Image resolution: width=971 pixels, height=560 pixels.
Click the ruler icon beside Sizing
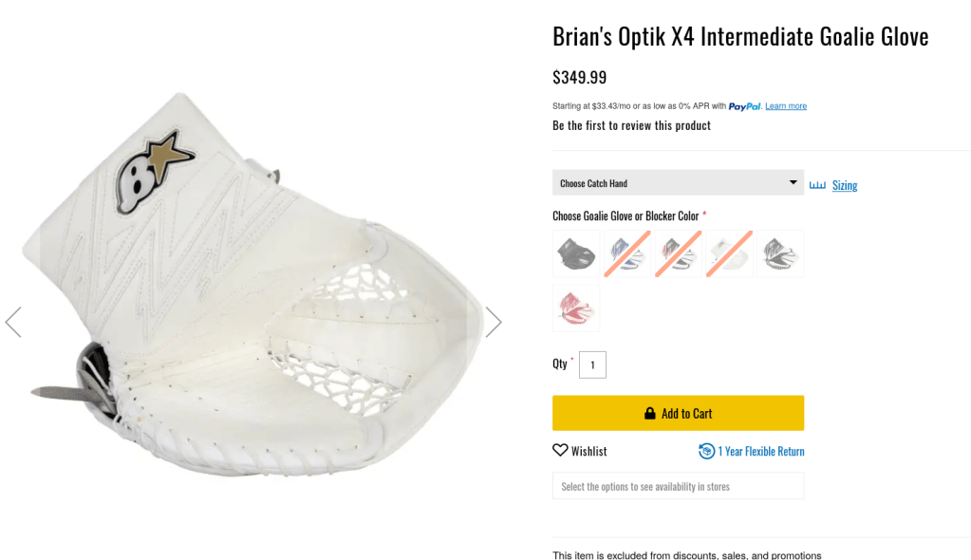point(817,185)
